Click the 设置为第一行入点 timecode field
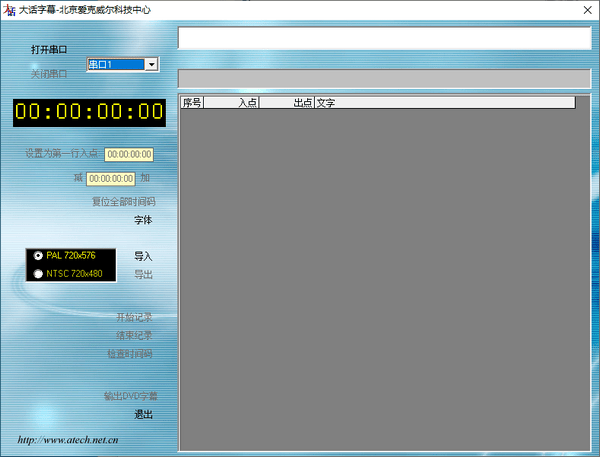This screenshot has height=457, width=600. pos(129,155)
